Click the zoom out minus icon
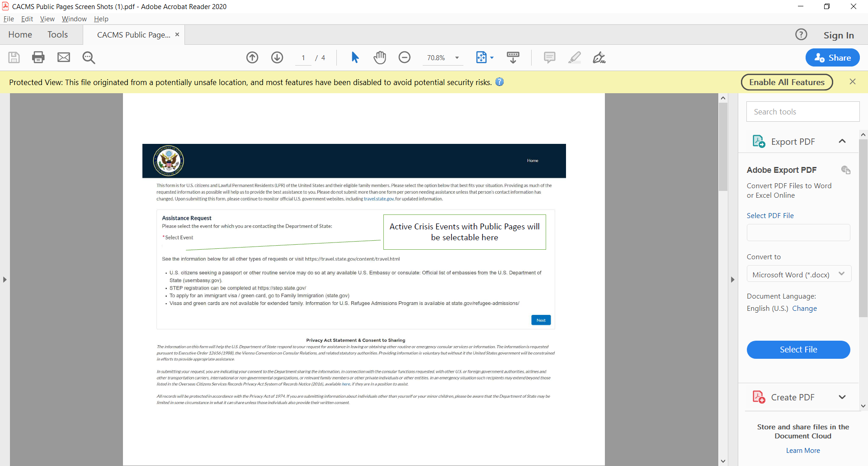Image resolution: width=868 pixels, height=466 pixels. 405,57
